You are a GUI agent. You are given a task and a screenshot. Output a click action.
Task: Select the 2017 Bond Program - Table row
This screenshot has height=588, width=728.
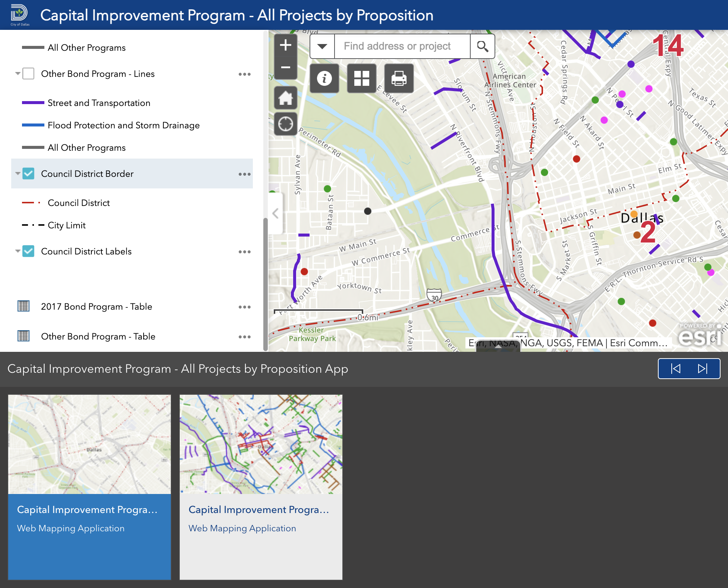[x=132, y=307]
